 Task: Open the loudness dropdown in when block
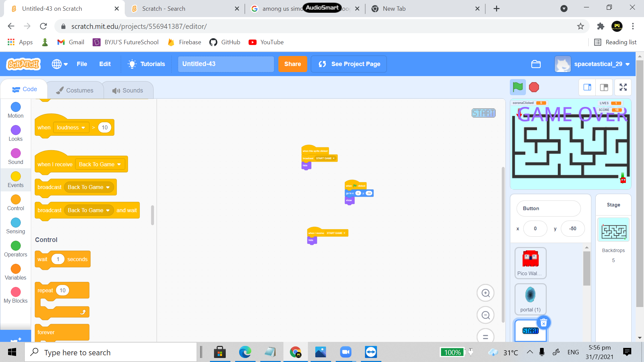71,128
